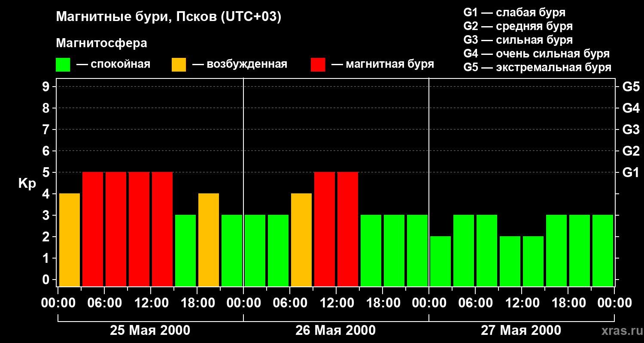
Task: Select the line "G2 — средняя буря"
Action: point(518,26)
